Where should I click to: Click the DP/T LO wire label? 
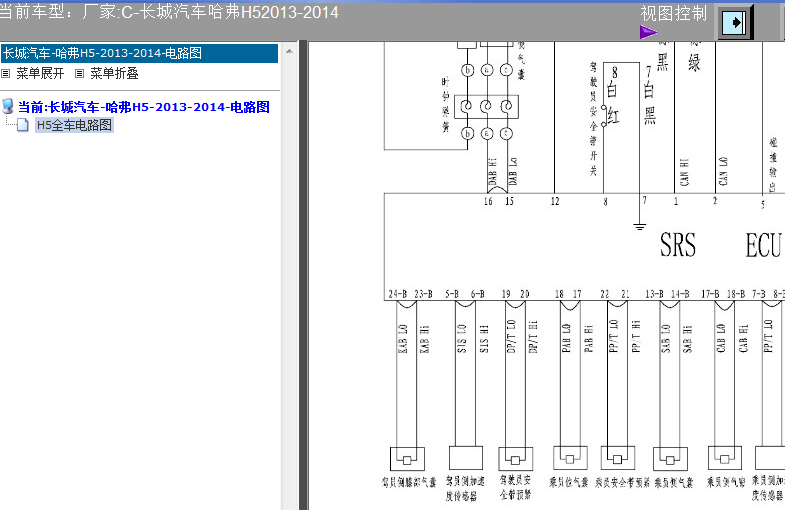(x=511, y=336)
